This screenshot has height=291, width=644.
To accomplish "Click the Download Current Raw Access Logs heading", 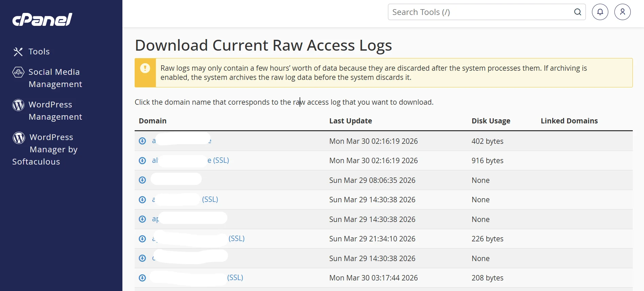I will click(x=264, y=46).
